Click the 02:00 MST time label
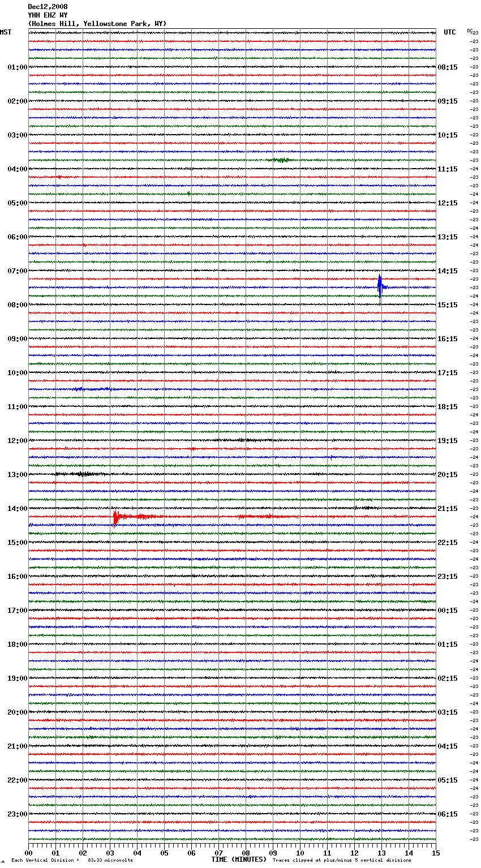Image resolution: width=481 pixels, height=868 pixels. click(17, 101)
